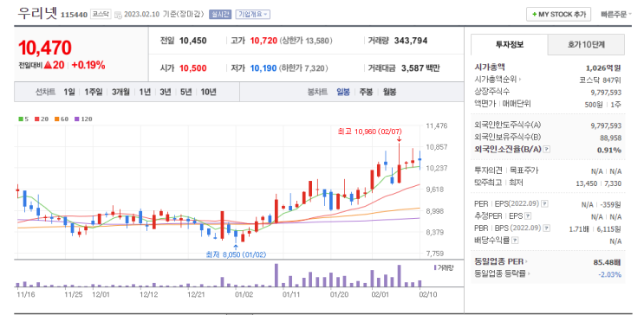Select the 월봉 candlestick chart

click(x=389, y=92)
